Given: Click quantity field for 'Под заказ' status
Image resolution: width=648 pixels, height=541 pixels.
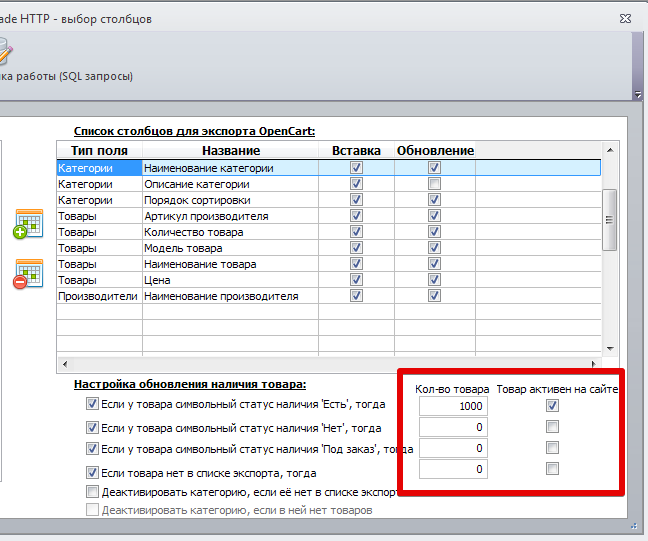Looking at the screenshot, I should point(453,448).
